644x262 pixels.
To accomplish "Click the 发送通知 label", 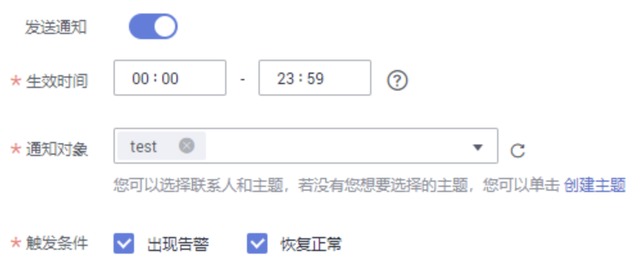I will pyautogui.click(x=56, y=28).
